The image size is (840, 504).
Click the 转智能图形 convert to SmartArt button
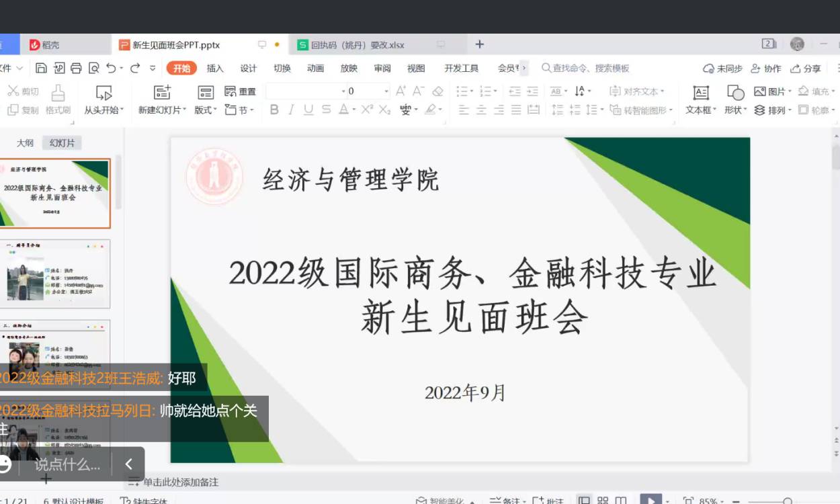point(640,110)
